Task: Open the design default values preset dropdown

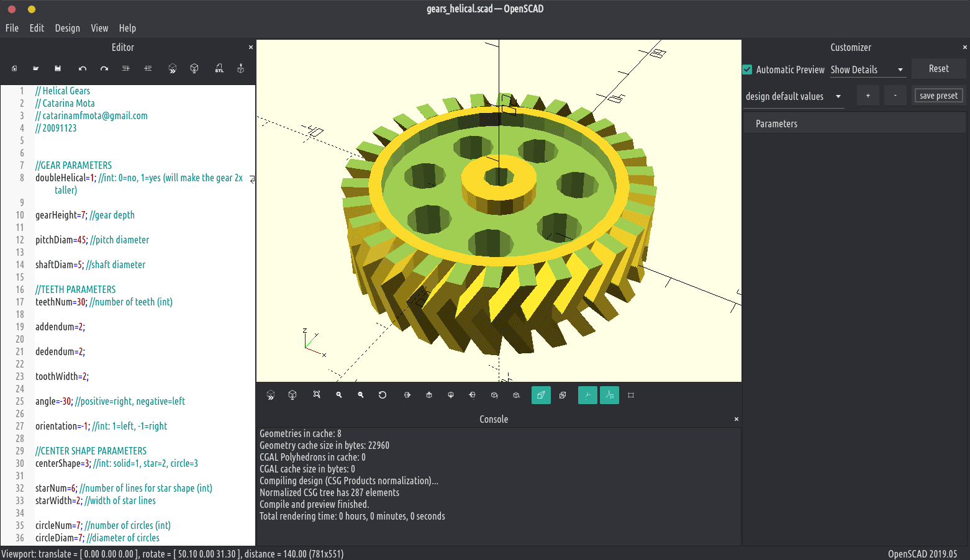Action: pyautogui.click(x=794, y=96)
